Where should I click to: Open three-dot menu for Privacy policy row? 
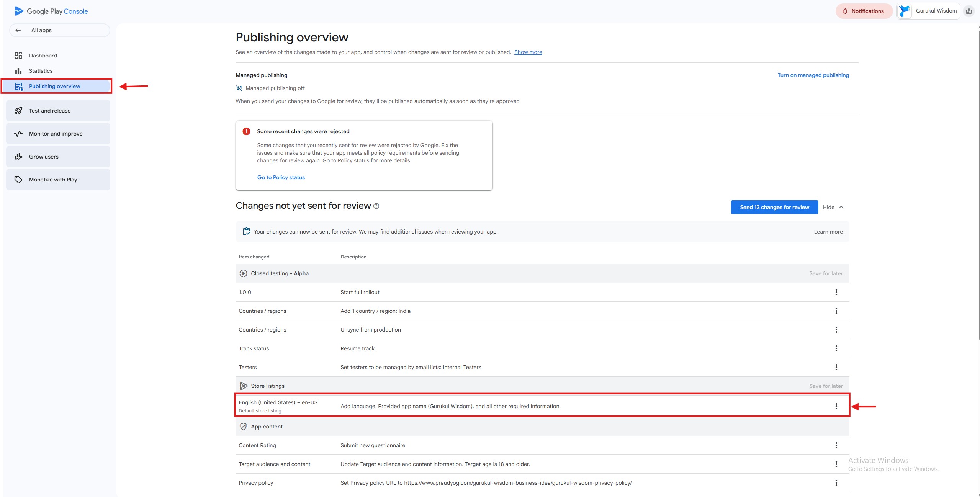point(836,483)
